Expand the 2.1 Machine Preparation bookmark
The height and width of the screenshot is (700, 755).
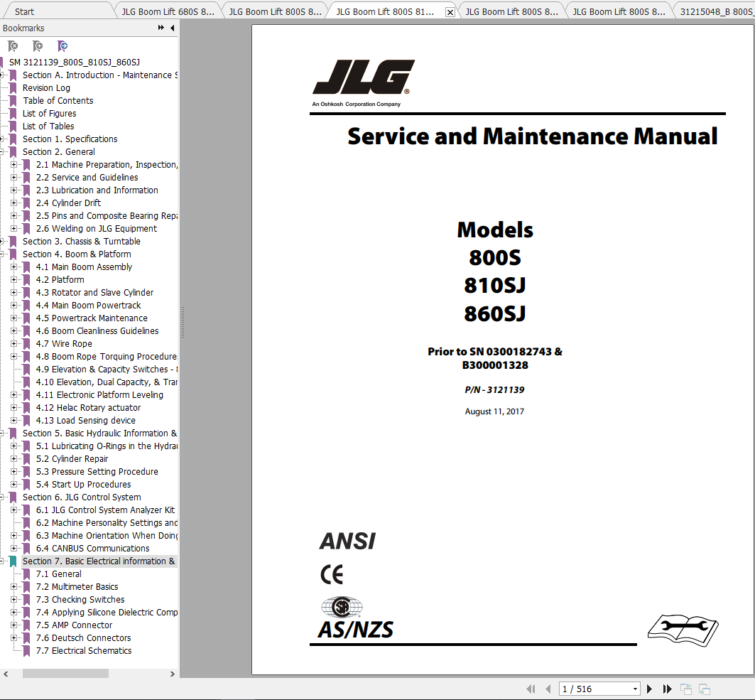tap(14, 165)
